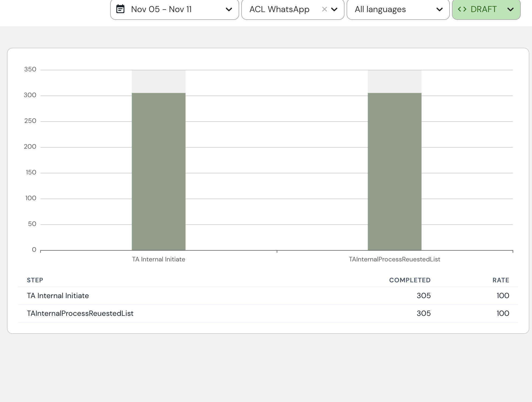This screenshot has width=532, height=402.
Task: Click completed value 305 for TAInternalProcessReuestedList
Action: tap(424, 313)
